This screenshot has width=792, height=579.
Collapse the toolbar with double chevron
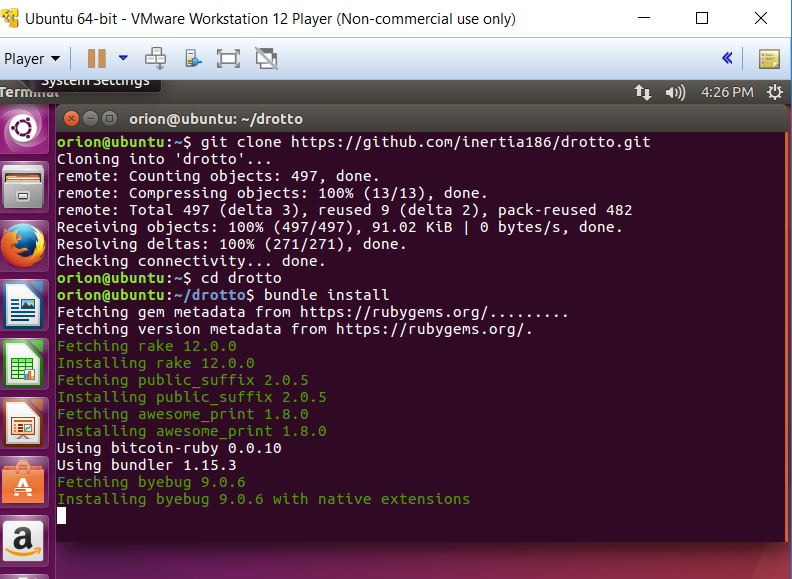[727, 59]
